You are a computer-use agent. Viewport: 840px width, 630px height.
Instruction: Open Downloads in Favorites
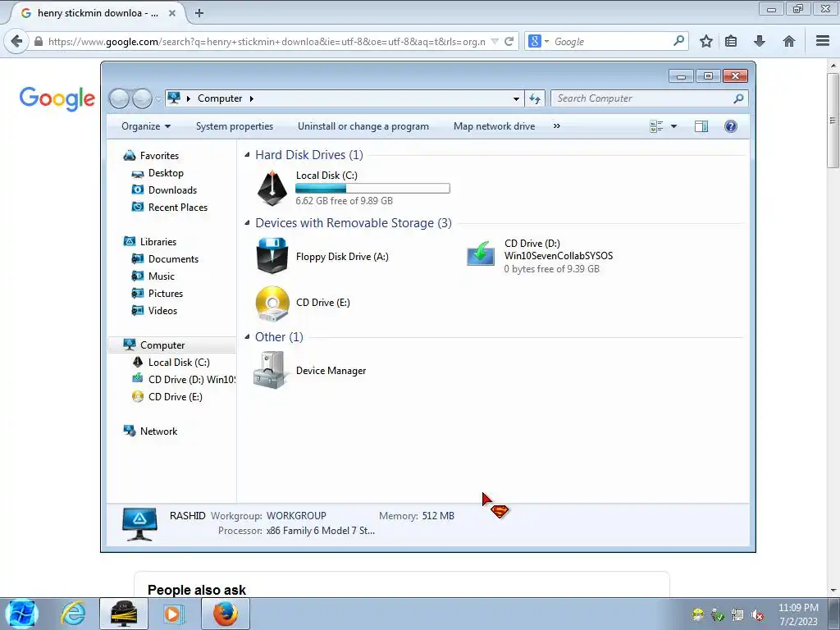tap(172, 190)
